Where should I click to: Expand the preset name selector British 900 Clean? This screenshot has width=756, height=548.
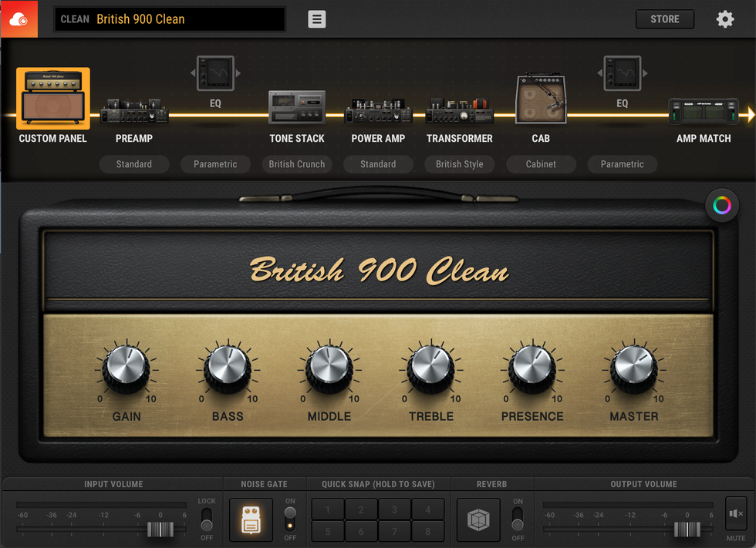click(170, 19)
